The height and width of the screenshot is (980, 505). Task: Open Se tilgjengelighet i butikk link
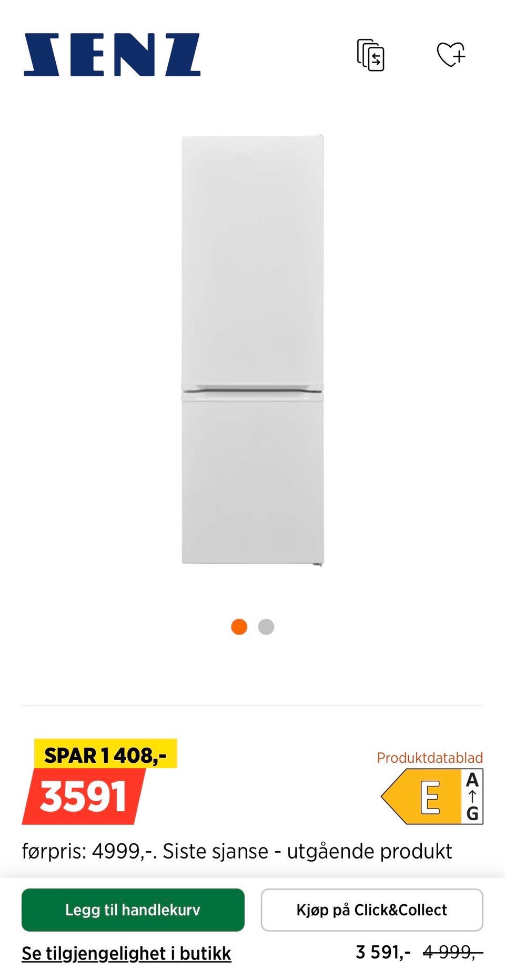click(x=126, y=954)
